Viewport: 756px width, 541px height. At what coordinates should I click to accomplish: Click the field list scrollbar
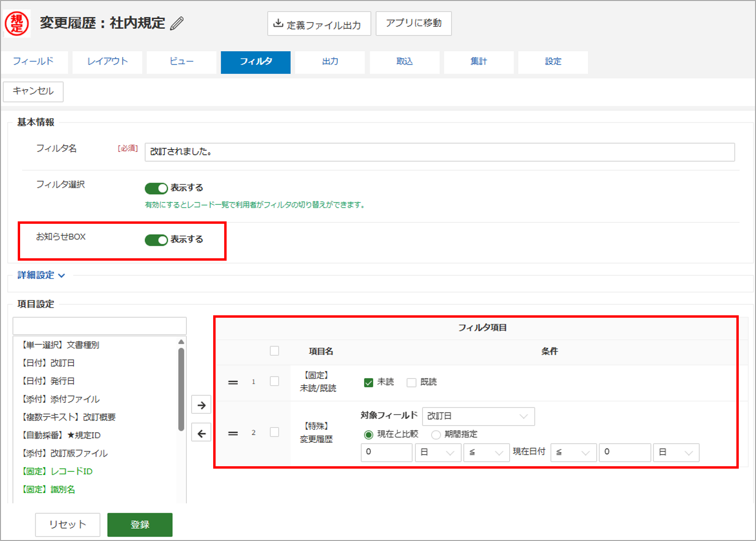(181, 388)
